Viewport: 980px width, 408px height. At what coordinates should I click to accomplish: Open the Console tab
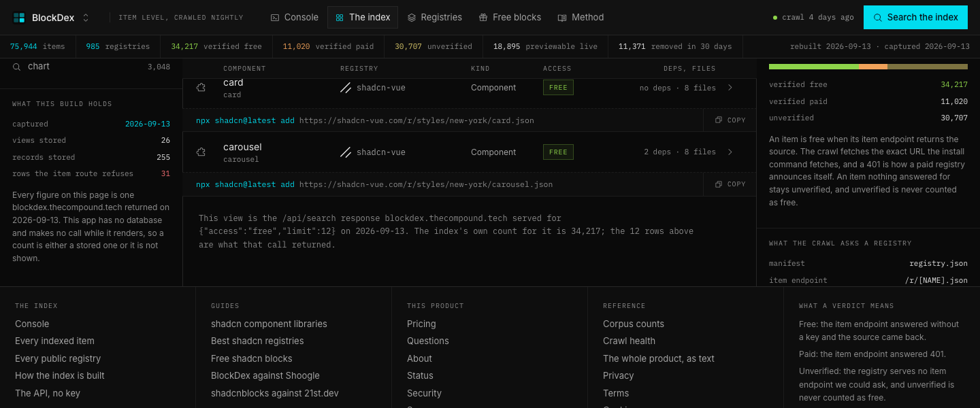tap(294, 18)
